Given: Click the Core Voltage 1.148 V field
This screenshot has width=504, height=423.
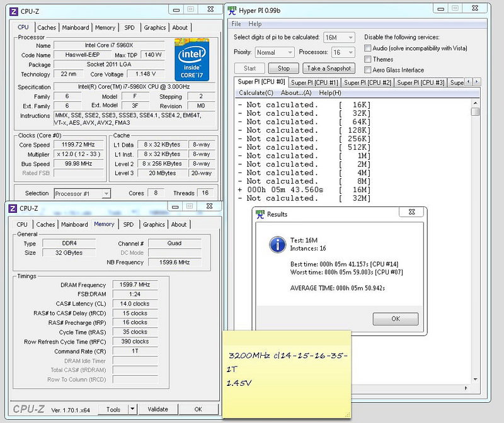Looking at the screenshot, I should point(146,74).
